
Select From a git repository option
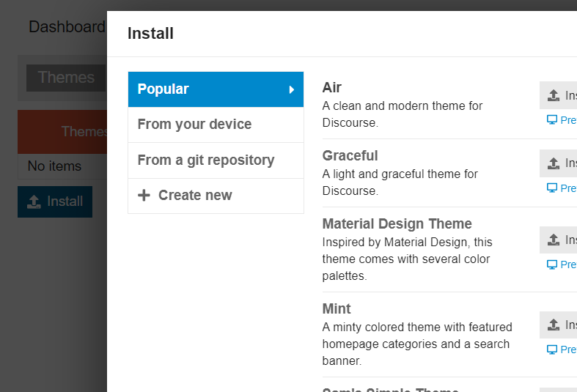216,160
